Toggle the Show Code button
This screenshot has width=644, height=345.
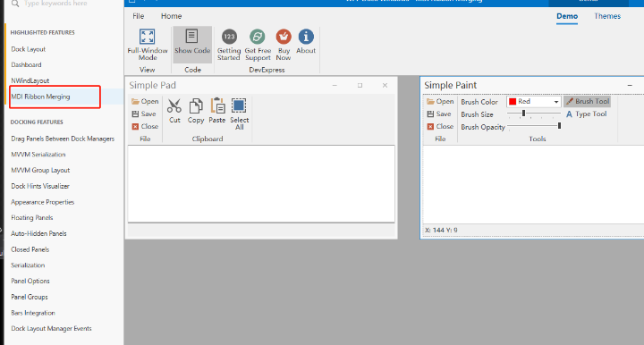(192, 45)
